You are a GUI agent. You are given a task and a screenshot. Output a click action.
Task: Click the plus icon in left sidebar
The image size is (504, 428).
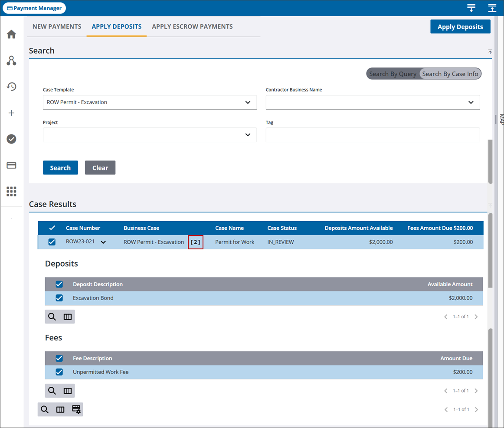pos(12,113)
